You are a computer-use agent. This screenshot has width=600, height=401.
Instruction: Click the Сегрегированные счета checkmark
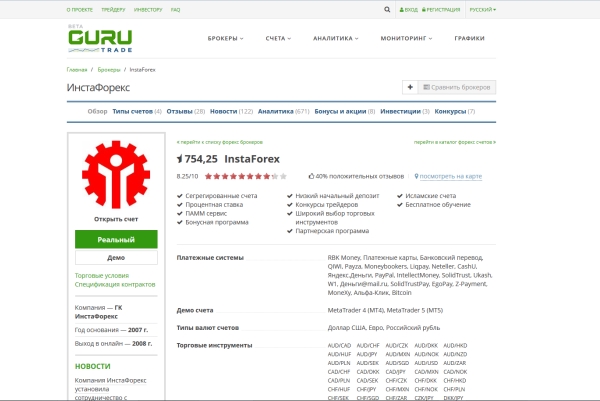(179, 196)
